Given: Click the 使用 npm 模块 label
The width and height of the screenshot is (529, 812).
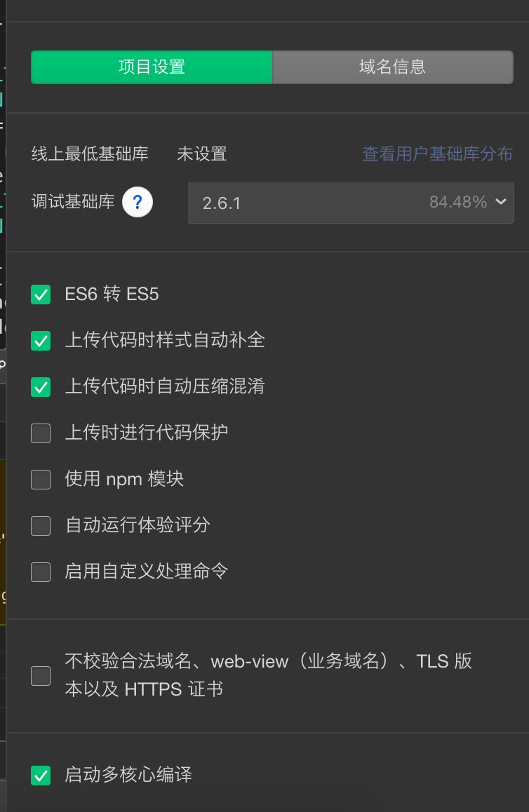Looking at the screenshot, I should tap(124, 480).
